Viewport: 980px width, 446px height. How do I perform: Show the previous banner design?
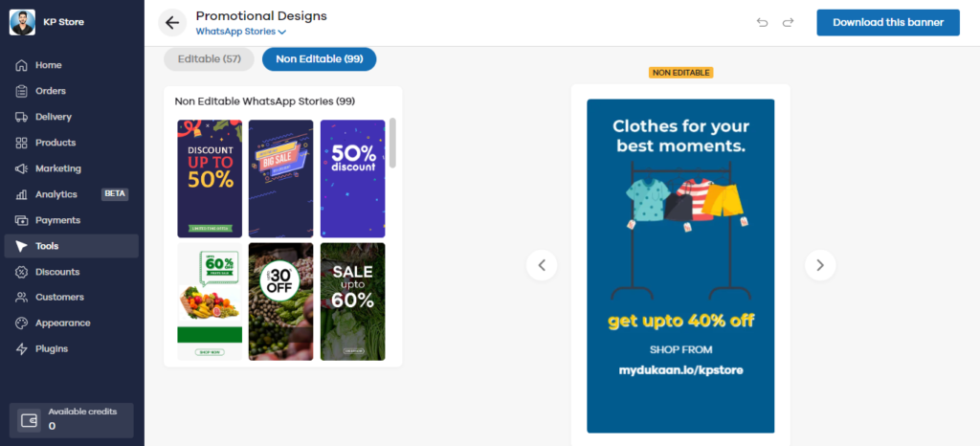pos(542,265)
